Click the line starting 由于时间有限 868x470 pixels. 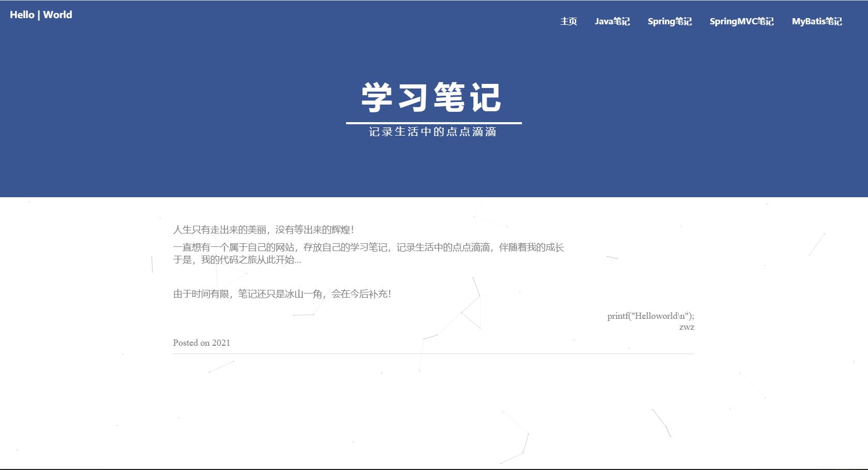pos(282,294)
